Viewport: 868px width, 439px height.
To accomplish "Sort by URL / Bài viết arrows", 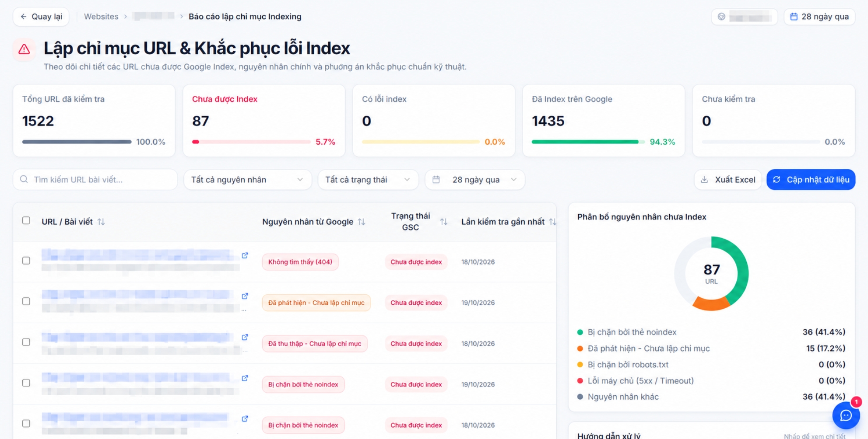I will tap(101, 222).
